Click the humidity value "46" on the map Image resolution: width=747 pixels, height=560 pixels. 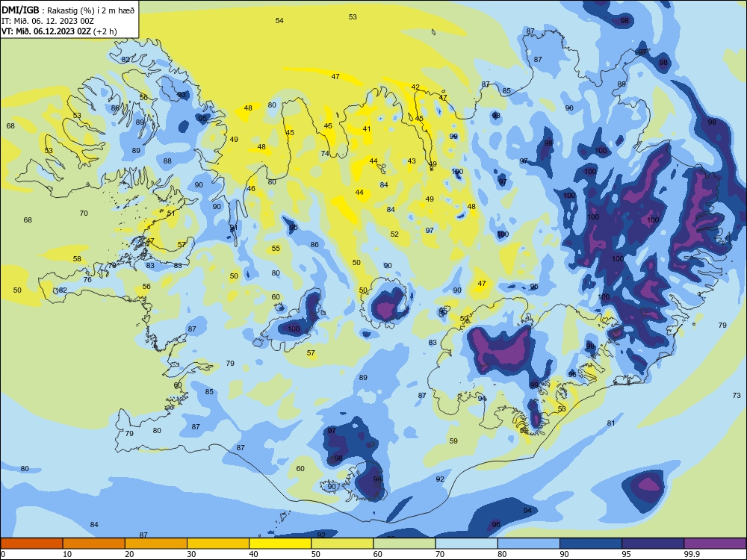[251, 189]
